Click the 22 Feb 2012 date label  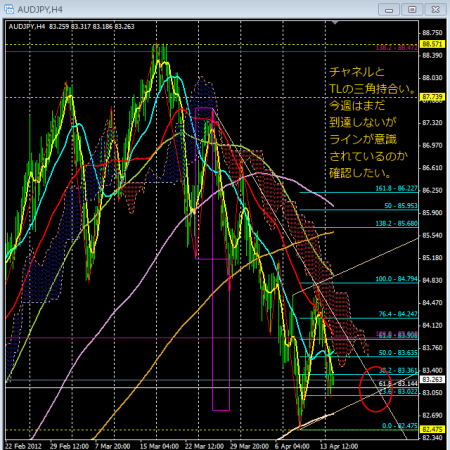pos(23,446)
